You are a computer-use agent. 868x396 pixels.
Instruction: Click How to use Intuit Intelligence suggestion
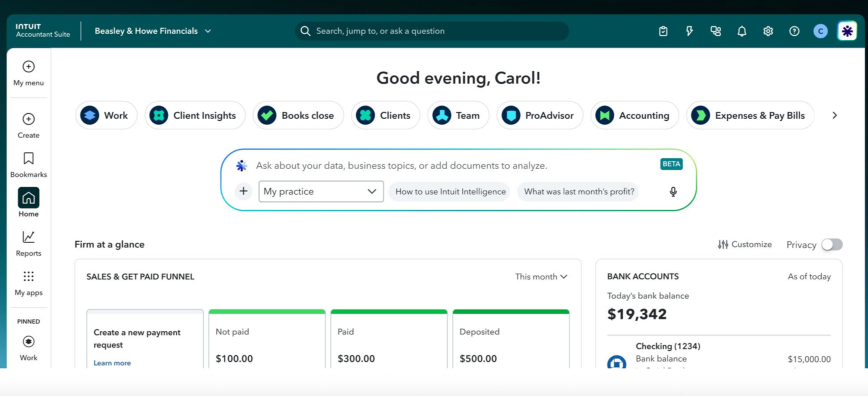(x=451, y=192)
